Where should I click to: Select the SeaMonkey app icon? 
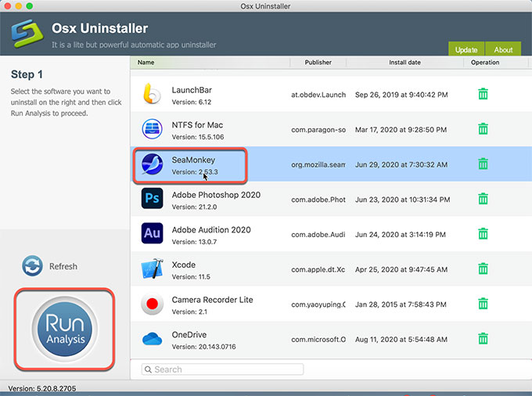(152, 164)
